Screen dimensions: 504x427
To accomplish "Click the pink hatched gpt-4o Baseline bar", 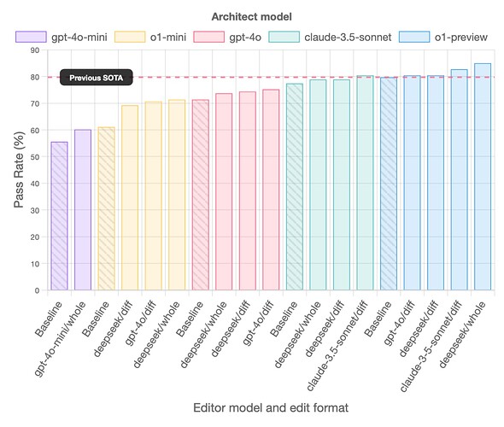I will (x=200, y=195).
